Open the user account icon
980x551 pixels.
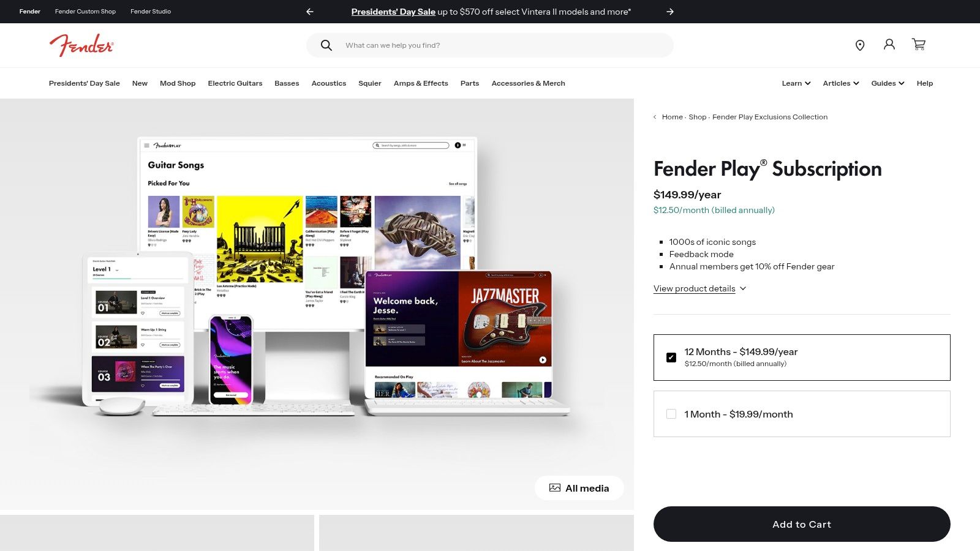pyautogui.click(x=889, y=45)
